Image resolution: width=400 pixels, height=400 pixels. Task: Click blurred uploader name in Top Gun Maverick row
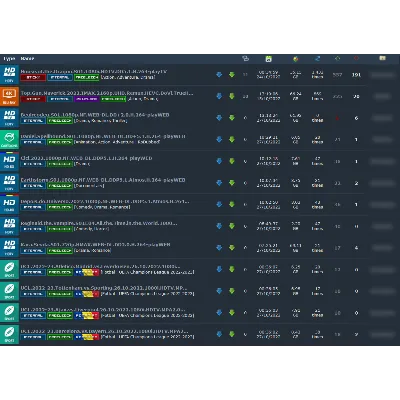(383, 96)
